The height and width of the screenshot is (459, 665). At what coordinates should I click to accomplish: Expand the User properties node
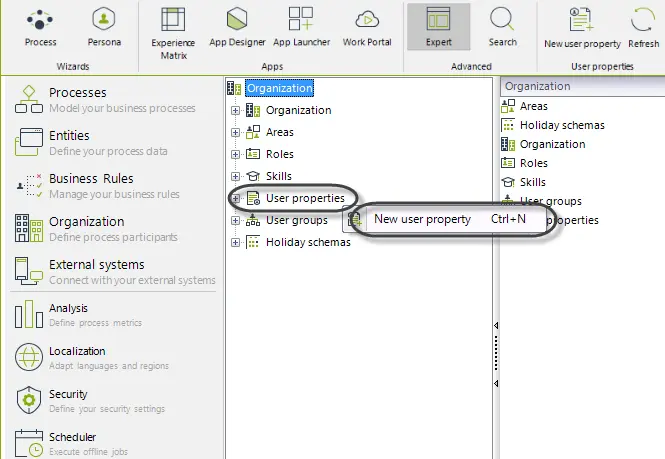click(x=235, y=199)
